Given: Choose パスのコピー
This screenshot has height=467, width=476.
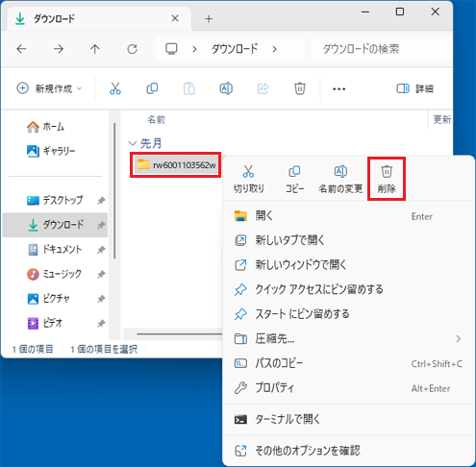Looking at the screenshot, I should tap(349, 363).
